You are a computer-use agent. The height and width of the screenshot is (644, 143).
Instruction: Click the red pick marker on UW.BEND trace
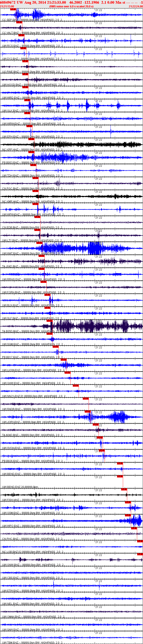(x=120, y=463)
